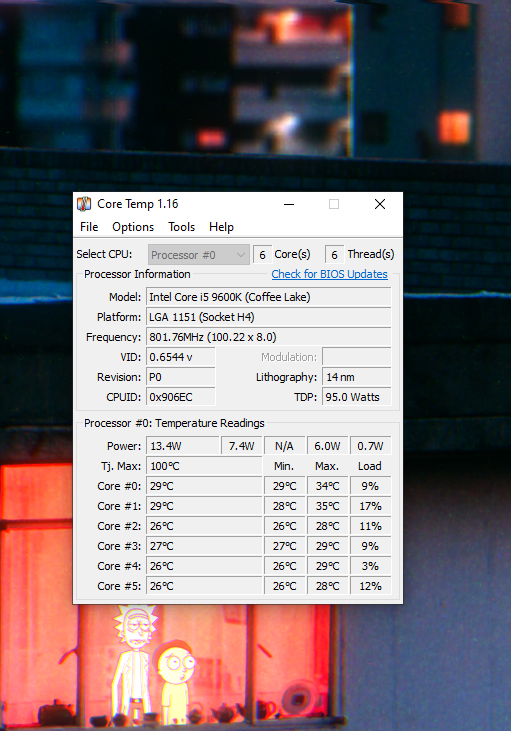
Task: Click the Core Temp 1.16 title text
Action: tap(138, 204)
